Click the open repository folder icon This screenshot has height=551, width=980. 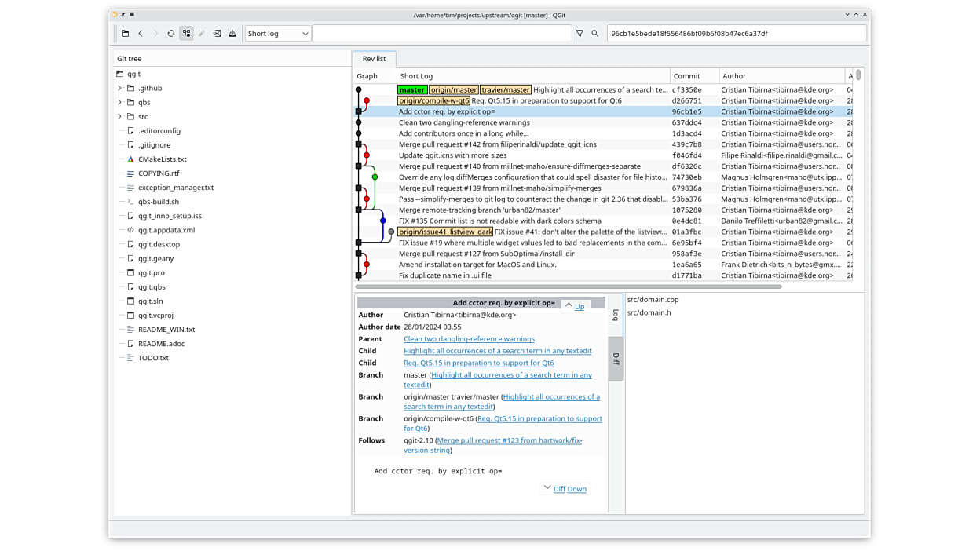[125, 34]
